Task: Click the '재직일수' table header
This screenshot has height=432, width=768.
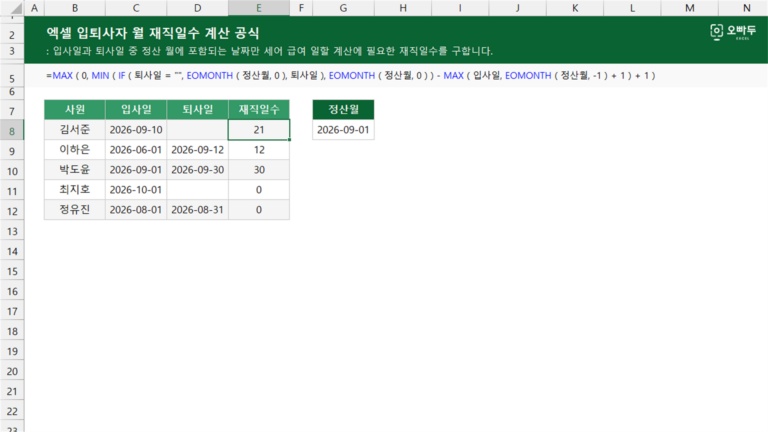Action: coord(259,109)
